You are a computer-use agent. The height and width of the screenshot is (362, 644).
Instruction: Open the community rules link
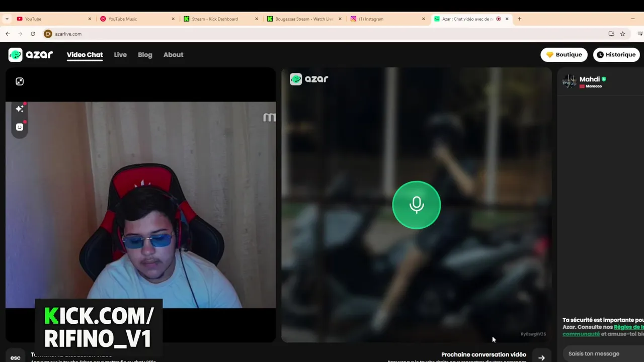pos(604,330)
